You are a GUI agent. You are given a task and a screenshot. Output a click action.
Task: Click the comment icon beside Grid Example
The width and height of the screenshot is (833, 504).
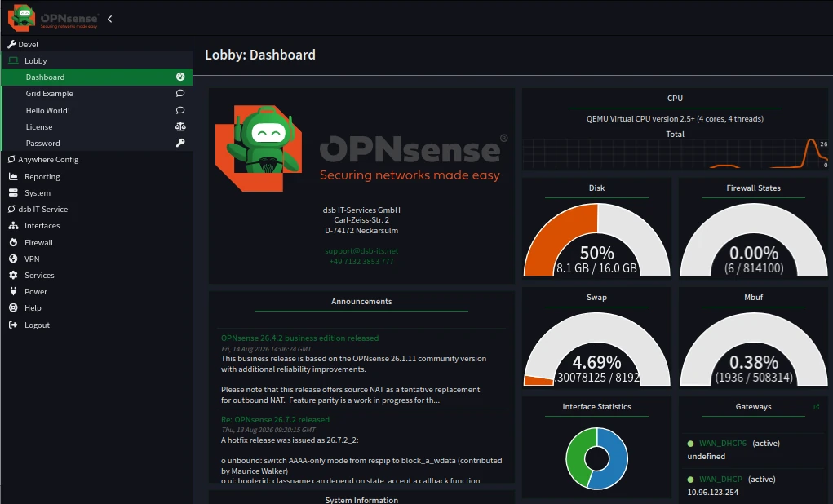click(x=180, y=94)
